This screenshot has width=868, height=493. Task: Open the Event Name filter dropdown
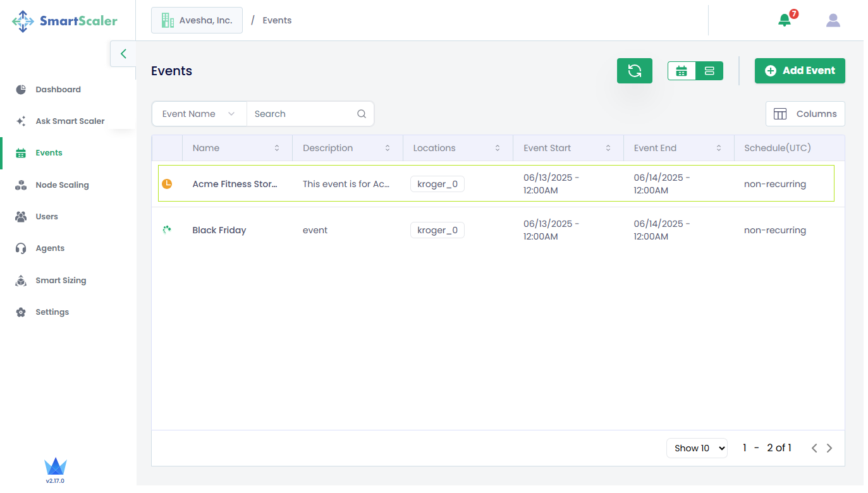tap(199, 114)
